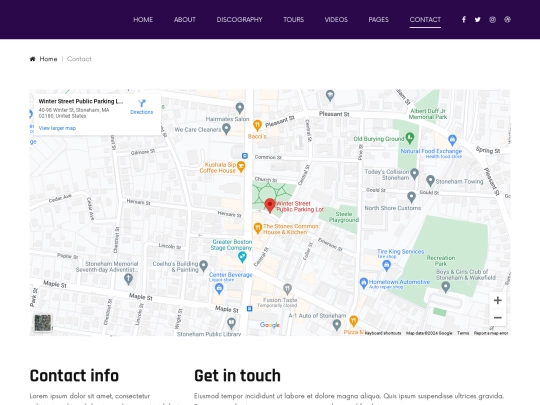Click the Coelho's Building & Painting marker
Viewport: 540px width, 405px height.
tap(204, 266)
